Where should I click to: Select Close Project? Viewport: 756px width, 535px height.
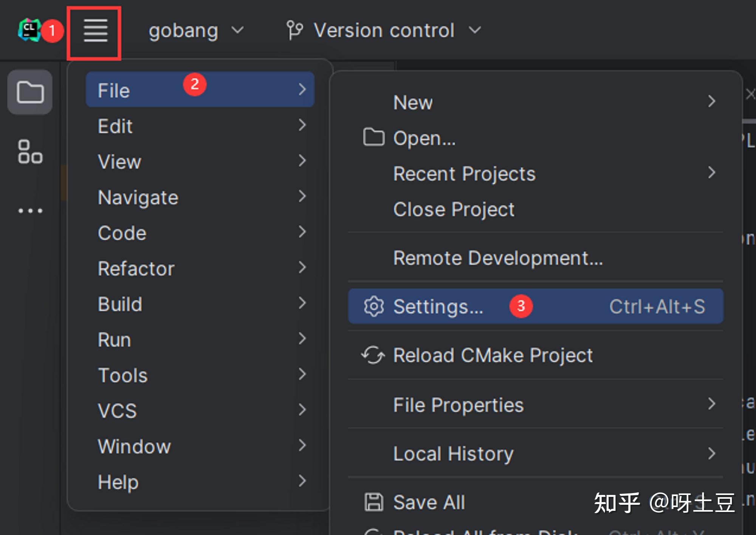(453, 209)
